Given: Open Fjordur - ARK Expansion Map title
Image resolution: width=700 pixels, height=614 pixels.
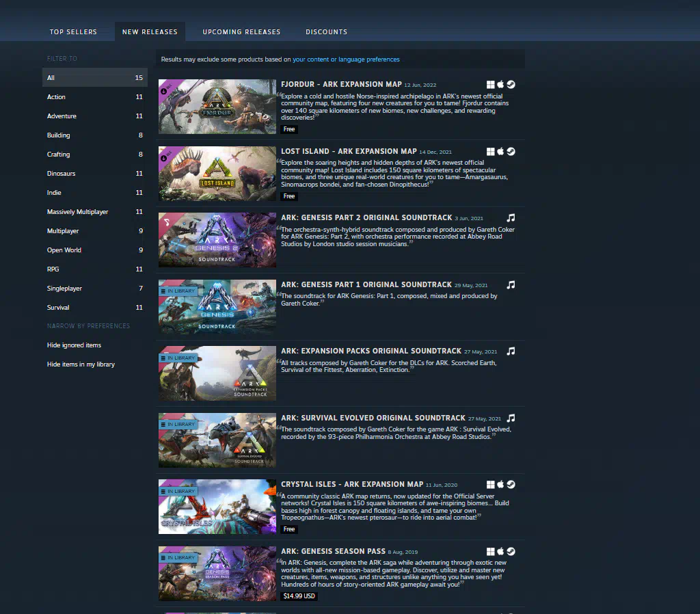Looking at the screenshot, I should pos(342,84).
